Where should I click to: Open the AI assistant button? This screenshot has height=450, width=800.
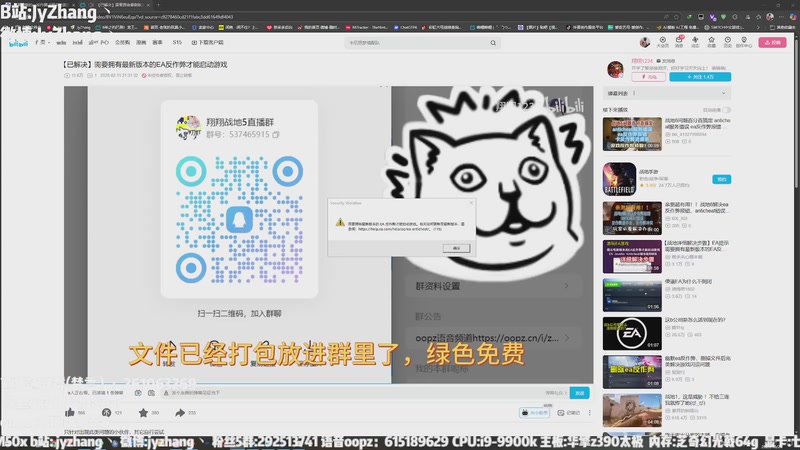[x=534, y=412]
